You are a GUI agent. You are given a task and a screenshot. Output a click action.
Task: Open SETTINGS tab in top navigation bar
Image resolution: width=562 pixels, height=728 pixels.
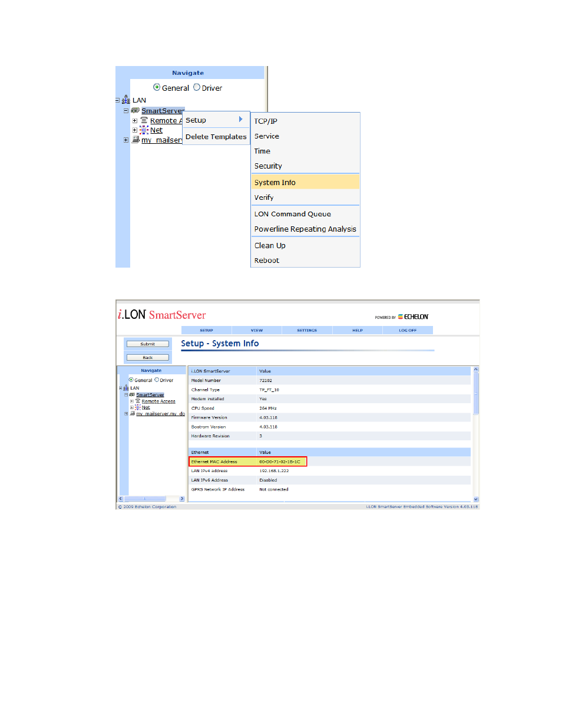pos(307,330)
